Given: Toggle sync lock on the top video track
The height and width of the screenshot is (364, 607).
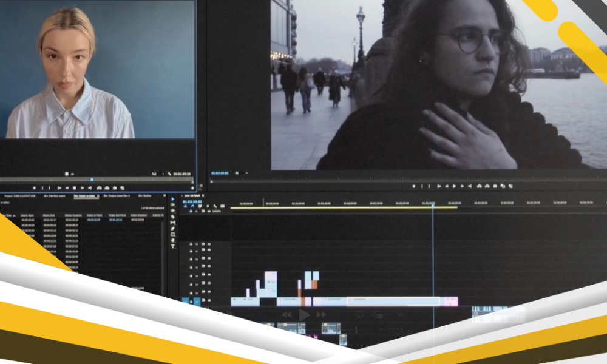Looking at the screenshot, I should click(203, 244).
